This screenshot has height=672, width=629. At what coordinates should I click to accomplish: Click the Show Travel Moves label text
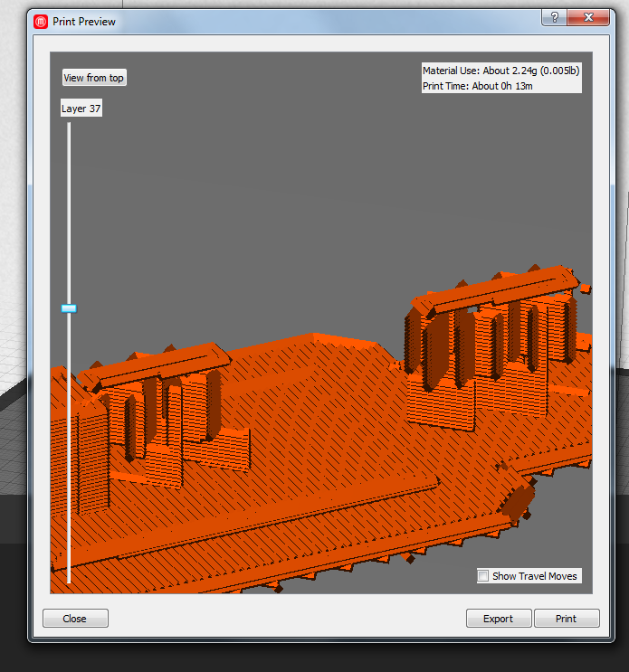pos(533,576)
